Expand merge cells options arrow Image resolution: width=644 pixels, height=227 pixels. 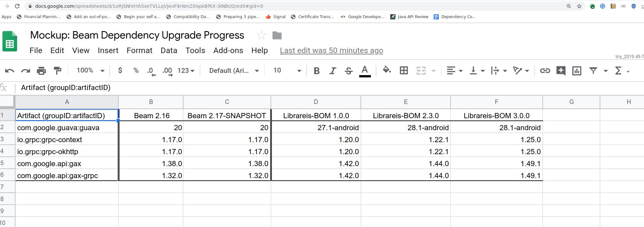click(434, 71)
